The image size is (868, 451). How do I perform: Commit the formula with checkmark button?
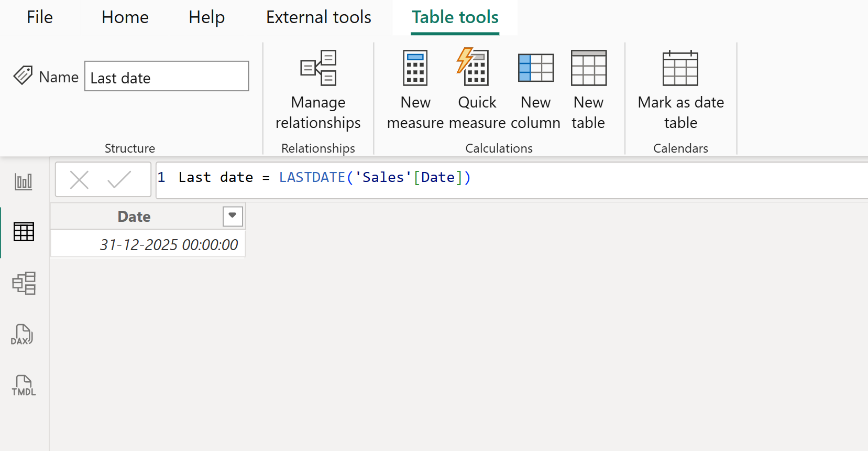pyautogui.click(x=119, y=180)
